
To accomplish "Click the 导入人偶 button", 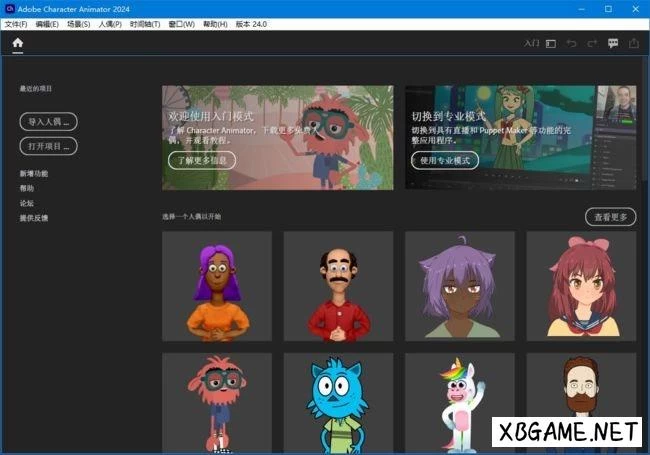I will point(49,122).
